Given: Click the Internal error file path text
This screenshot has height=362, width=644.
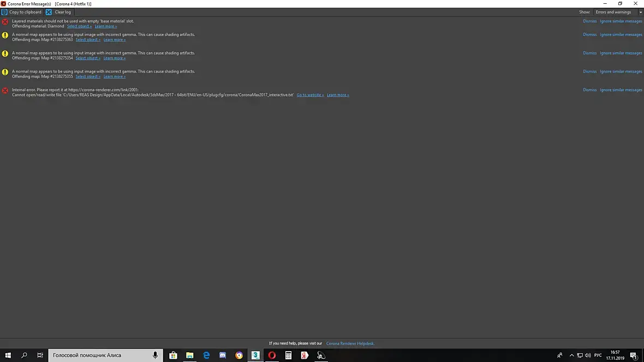Looking at the screenshot, I should tap(153, 95).
